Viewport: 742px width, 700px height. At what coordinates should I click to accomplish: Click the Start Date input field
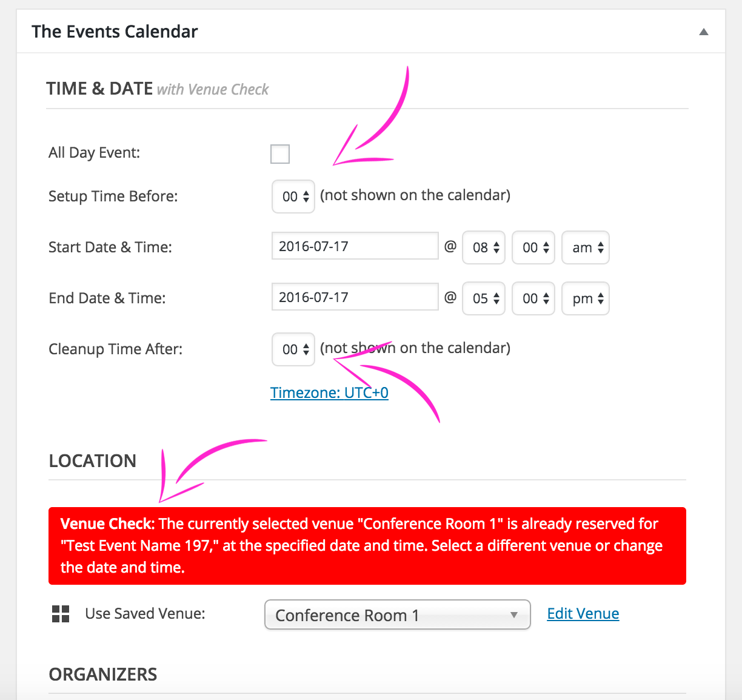point(355,246)
